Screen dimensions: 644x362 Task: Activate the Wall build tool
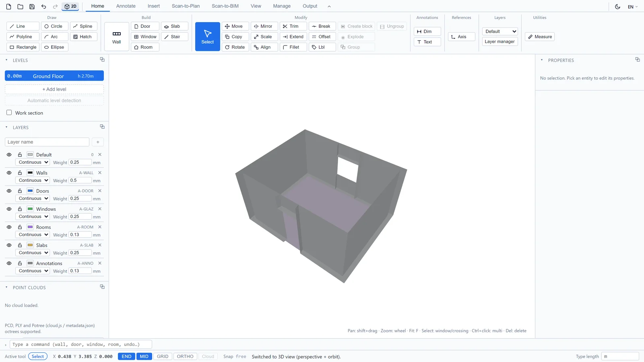[x=117, y=37]
